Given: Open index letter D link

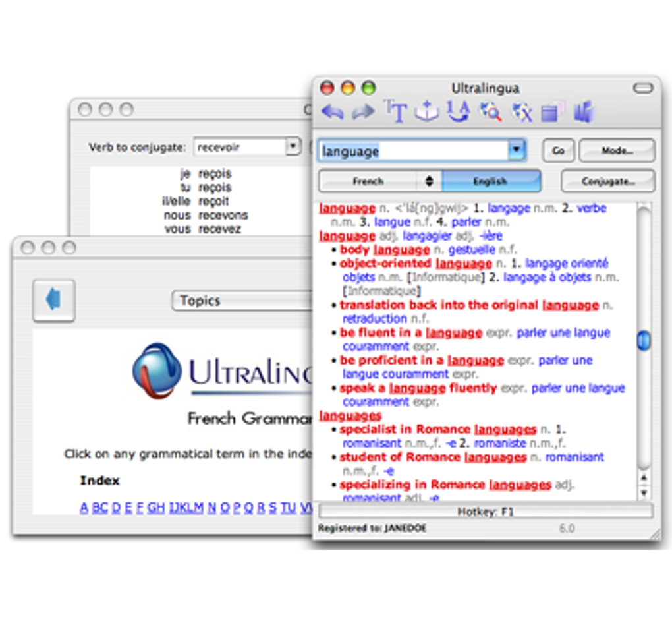Looking at the screenshot, I should click(116, 508).
